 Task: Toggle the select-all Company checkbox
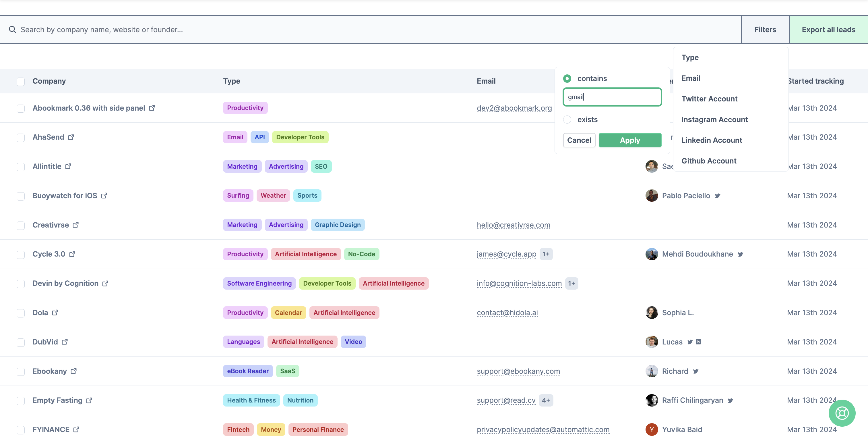pos(21,81)
